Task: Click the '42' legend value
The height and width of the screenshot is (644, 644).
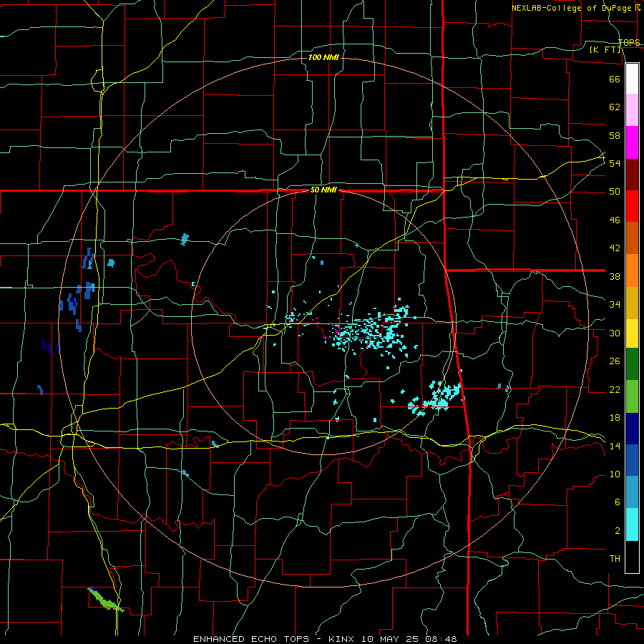Action: [615, 248]
